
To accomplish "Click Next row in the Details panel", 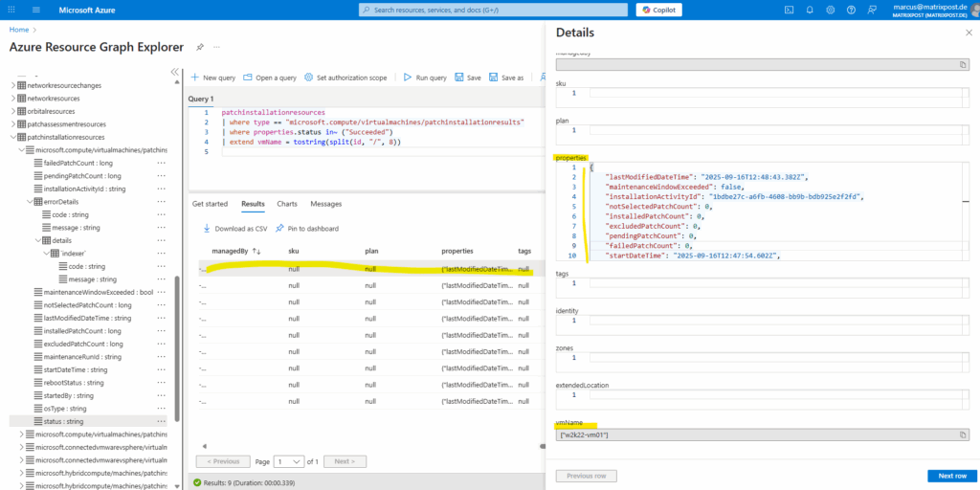I will coord(952,477).
